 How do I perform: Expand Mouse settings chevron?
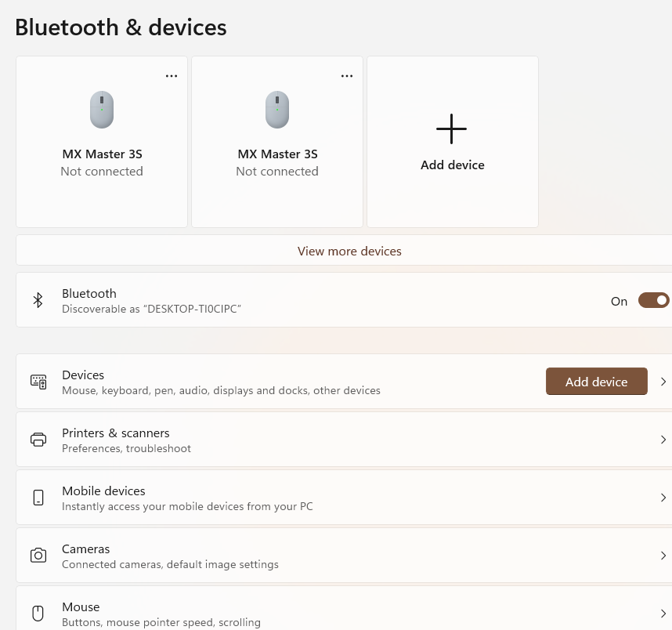tap(663, 614)
